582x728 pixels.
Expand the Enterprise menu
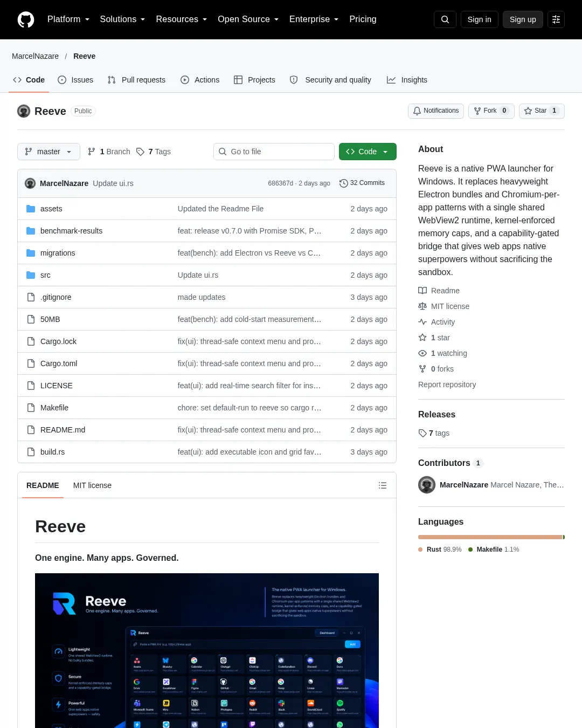[x=314, y=19]
